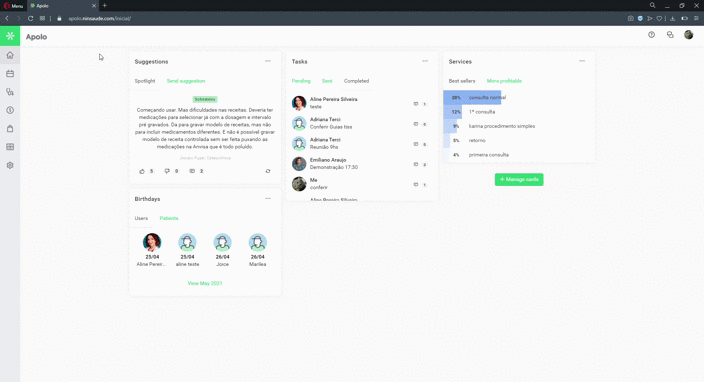Viewport: 704px width, 382px height.
Task: Open the chat messages icon in header
Action: pyautogui.click(x=670, y=35)
